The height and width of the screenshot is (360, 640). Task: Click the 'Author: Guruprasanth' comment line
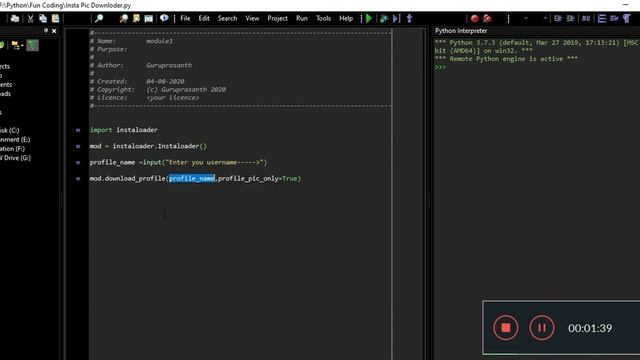141,65
